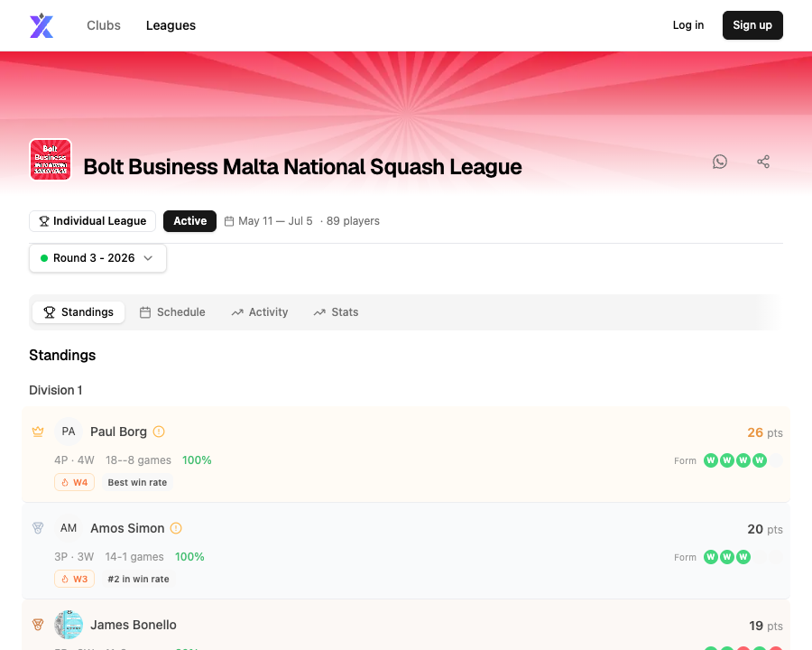812x650 pixels.
Task: Click the X logo in the header
Action: point(42,25)
